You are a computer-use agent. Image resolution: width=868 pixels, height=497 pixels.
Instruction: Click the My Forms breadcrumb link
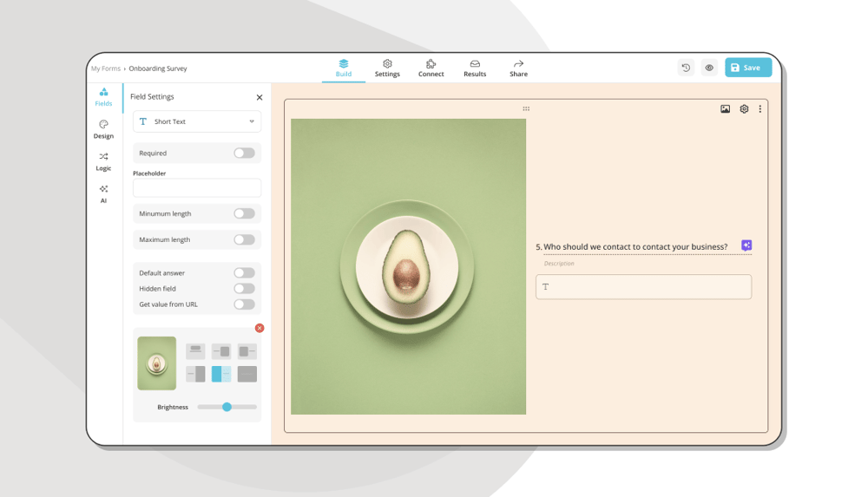pos(106,69)
